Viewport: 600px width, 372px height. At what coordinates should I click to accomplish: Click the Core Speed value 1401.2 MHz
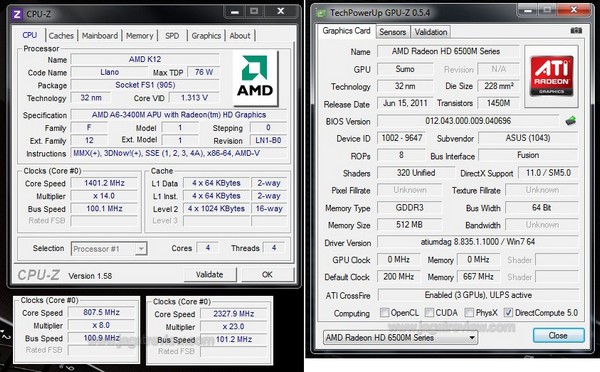pyautogui.click(x=104, y=183)
